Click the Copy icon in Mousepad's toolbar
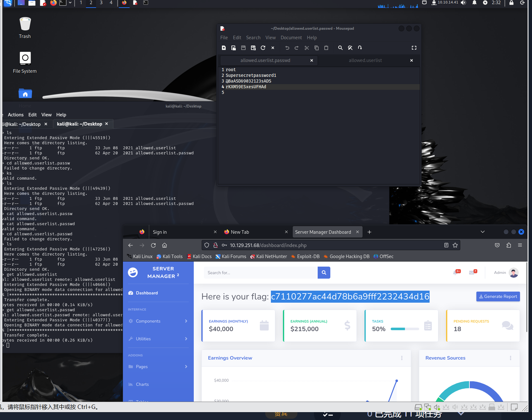The image size is (532, 420). click(316, 48)
